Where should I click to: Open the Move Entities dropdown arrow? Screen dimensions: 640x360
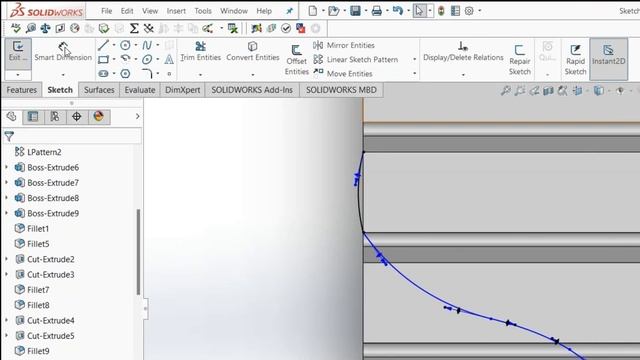tap(414, 73)
